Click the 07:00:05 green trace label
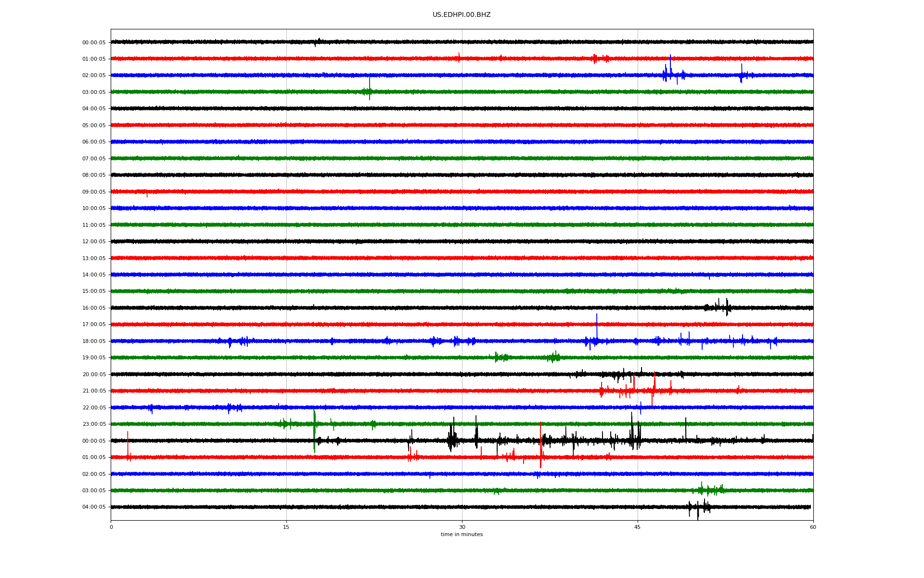The height and width of the screenshot is (578, 924). point(94,159)
